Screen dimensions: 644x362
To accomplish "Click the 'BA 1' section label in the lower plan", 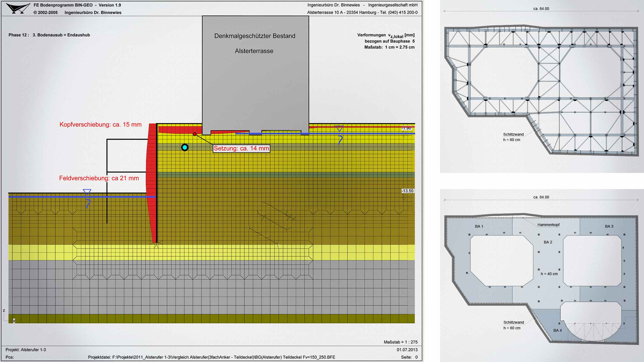I will coord(479,226).
